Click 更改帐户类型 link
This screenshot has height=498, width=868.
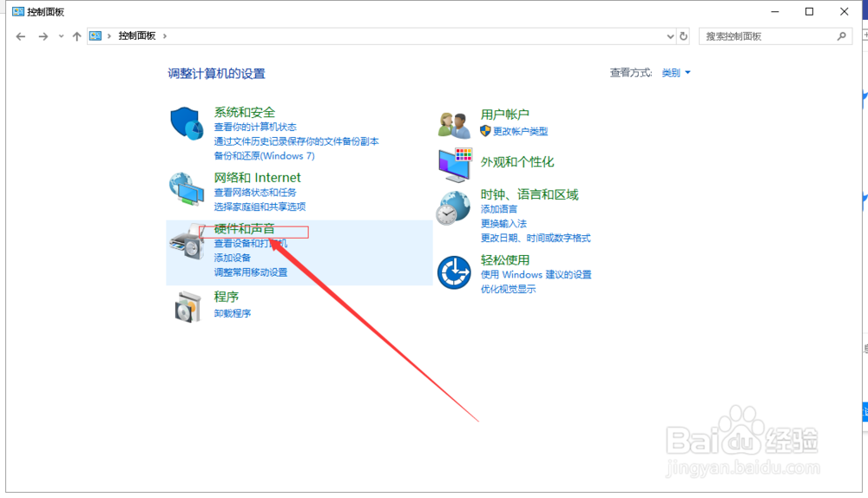click(520, 132)
